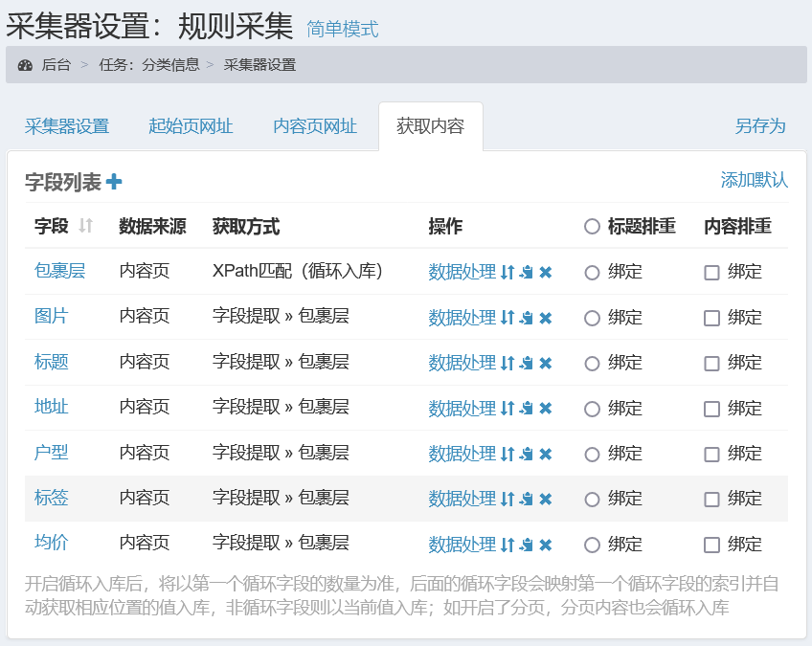Delete the 包裹层 field with the × icon
This screenshot has height=646, width=812.
pos(545,272)
